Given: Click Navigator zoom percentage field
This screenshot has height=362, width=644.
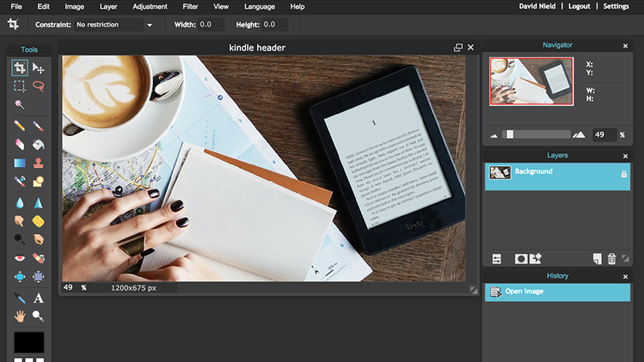Looking at the screenshot, I should point(605,134).
